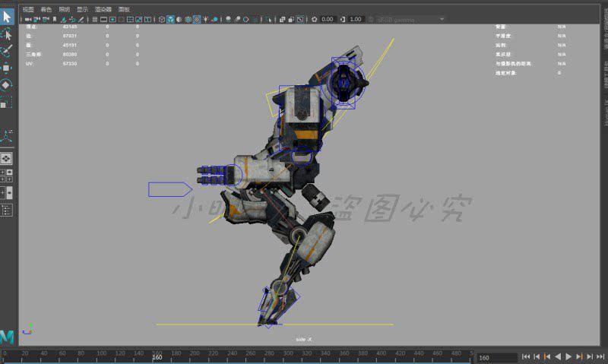Toggle wireframe display mode
Image resolution: width=608 pixels, height=364 pixels.
pyautogui.click(x=161, y=19)
